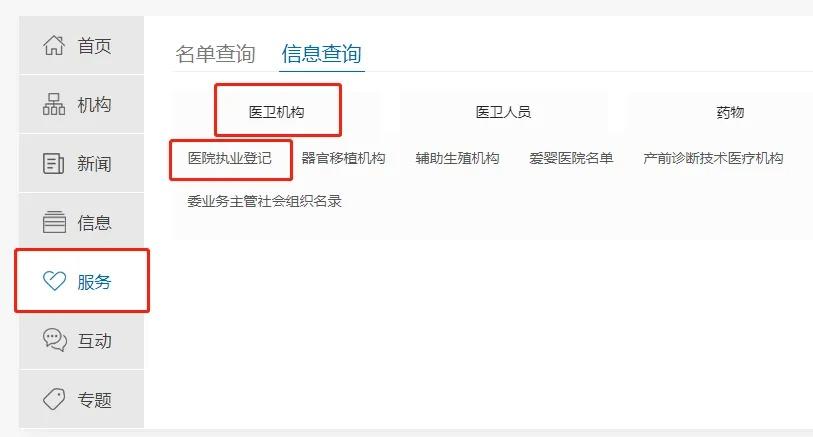
Task: Open the 辅助生殖机构 link
Action: point(457,158)
